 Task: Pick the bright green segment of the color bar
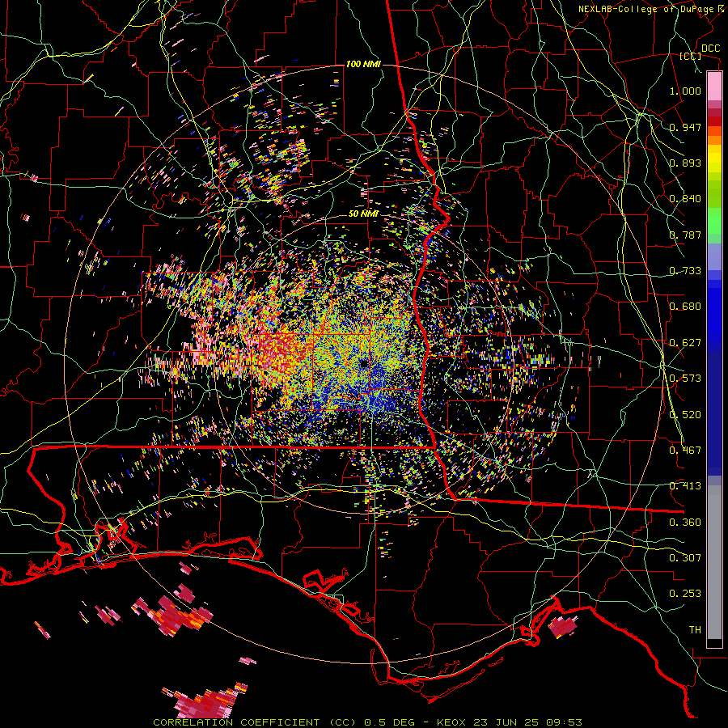click(x=714, y=221)
